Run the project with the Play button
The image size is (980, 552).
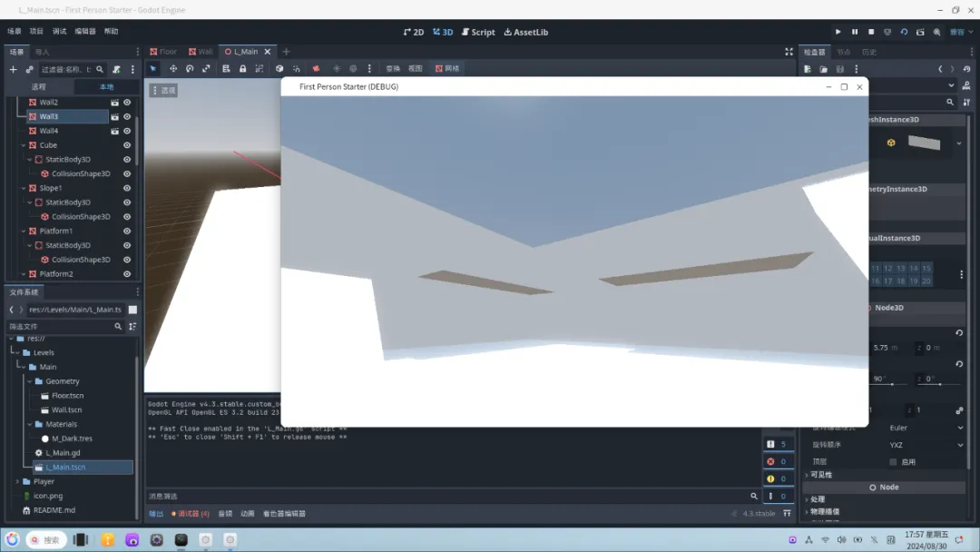838,32
